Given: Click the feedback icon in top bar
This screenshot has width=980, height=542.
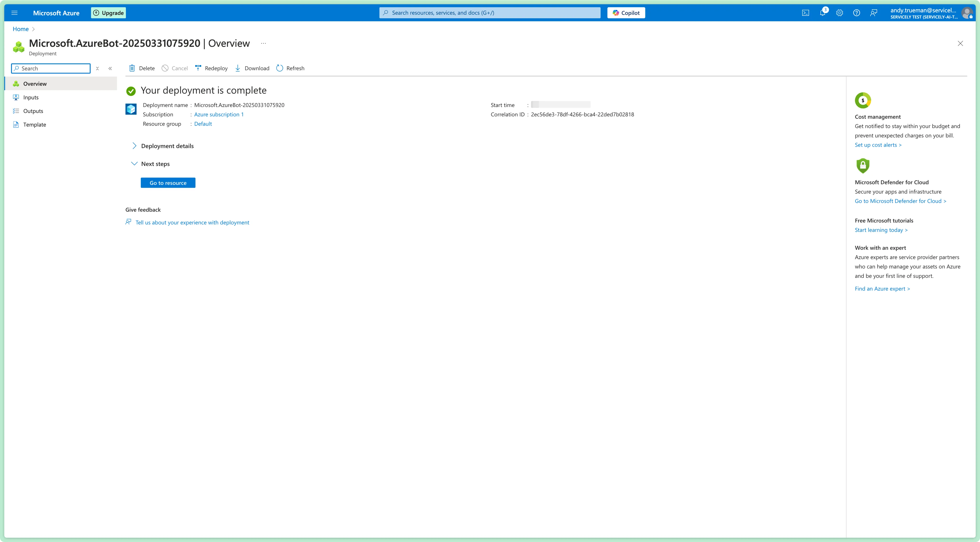Looking at the screenshot, I should click(x=874, y=13).
